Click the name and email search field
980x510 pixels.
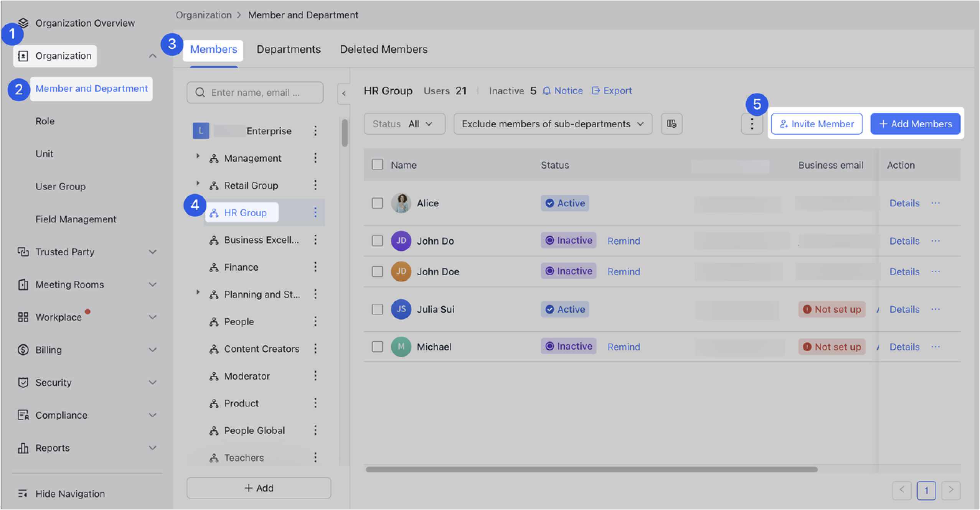255,92
